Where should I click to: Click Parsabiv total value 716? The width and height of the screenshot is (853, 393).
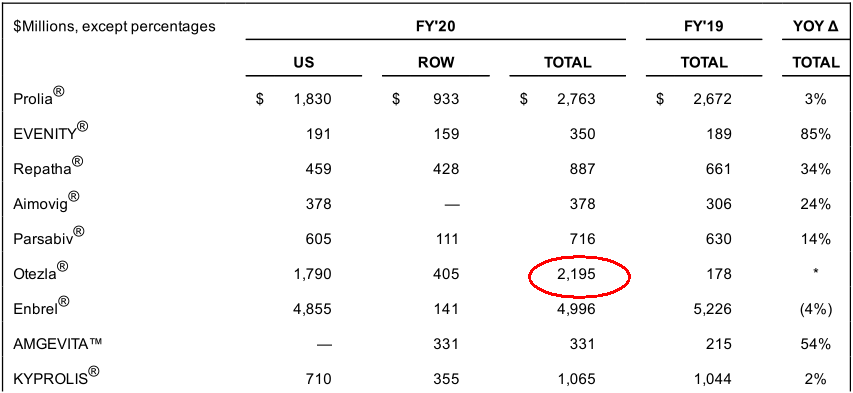pyautogui.click(x=582, y=240)
